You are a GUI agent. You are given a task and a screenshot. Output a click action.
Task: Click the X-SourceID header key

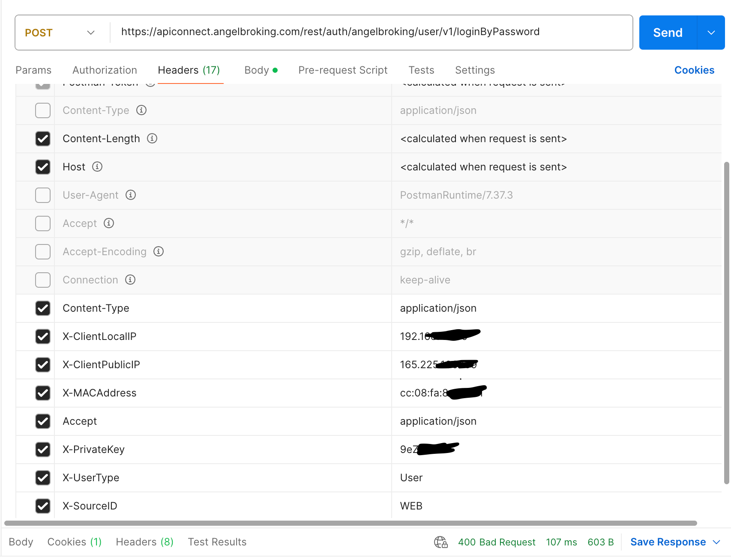[x=90, y=506]
